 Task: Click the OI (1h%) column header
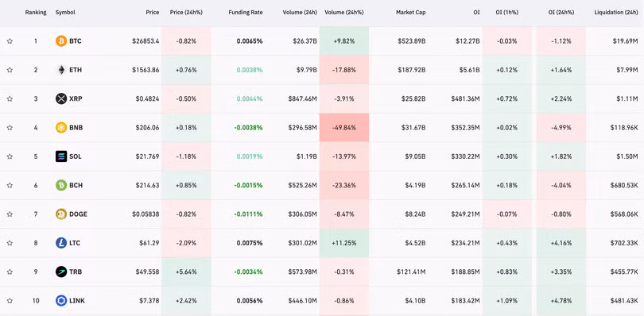[x=506, y=13]
